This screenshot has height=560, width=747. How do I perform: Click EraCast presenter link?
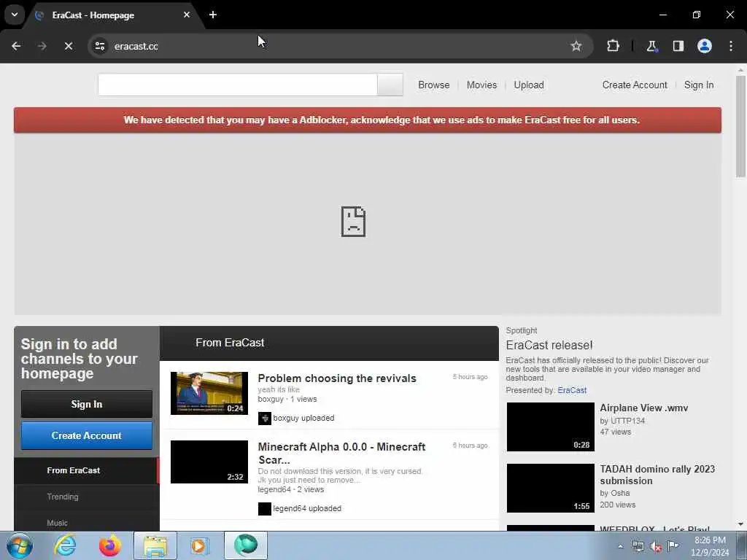pyautogui.click(x=572, y=390)
